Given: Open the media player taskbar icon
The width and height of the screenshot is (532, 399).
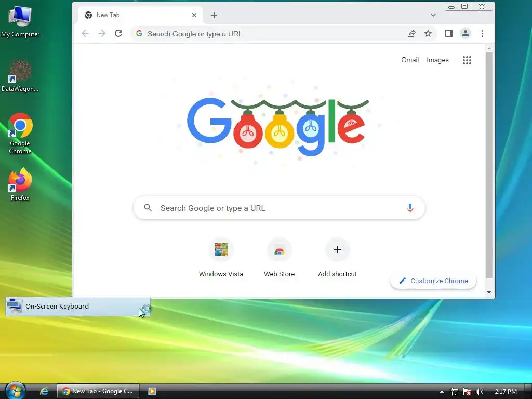Looking at the screenshot, I should (x=152, y=391).
